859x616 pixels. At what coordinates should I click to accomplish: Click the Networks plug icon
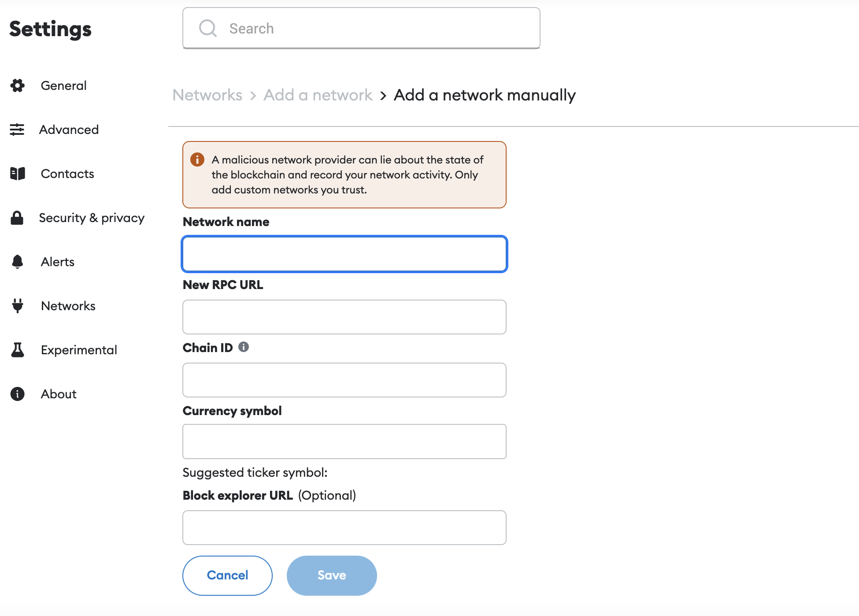pyautogui.click(x=18, y=306)
